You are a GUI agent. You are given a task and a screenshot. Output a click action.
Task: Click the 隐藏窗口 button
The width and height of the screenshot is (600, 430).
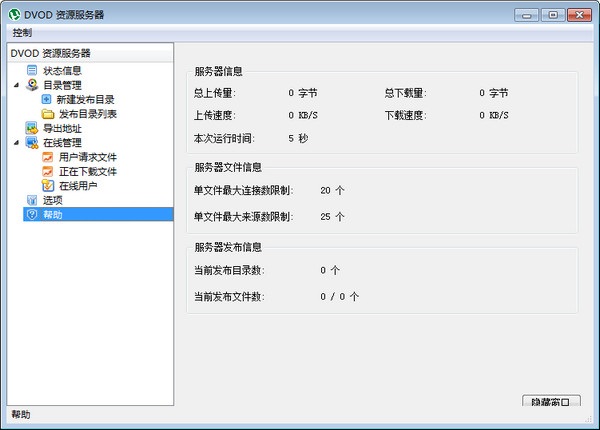tap(551, 401)
